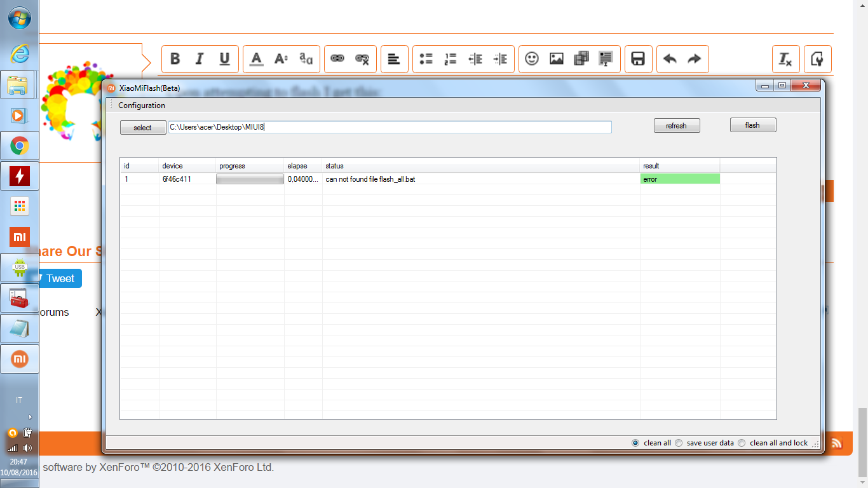This screenshot has height=488, width=868.
Task: Open the square orange Mi app
Action: (19, 237)
